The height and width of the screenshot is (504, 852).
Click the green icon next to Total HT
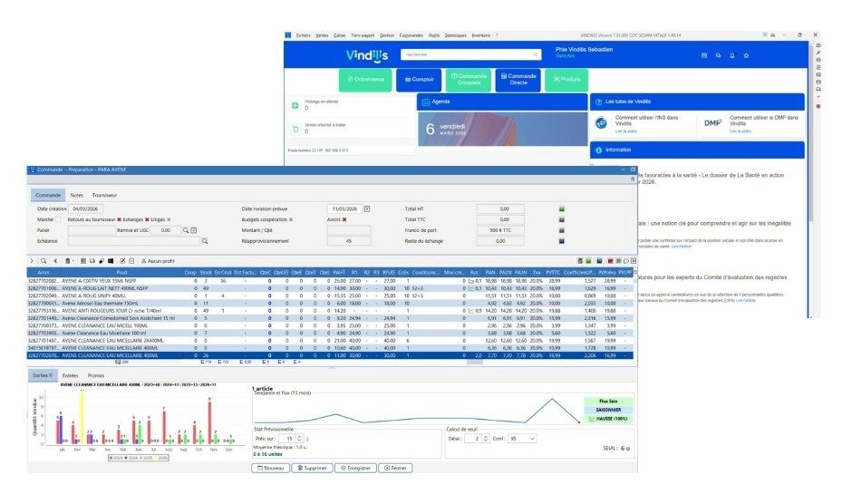pyautogui.click(x=562, y=208)
